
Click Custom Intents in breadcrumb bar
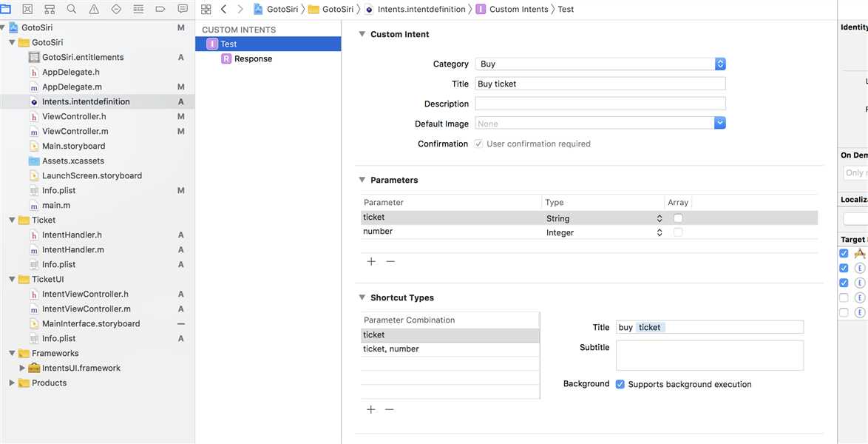(512, 9)
